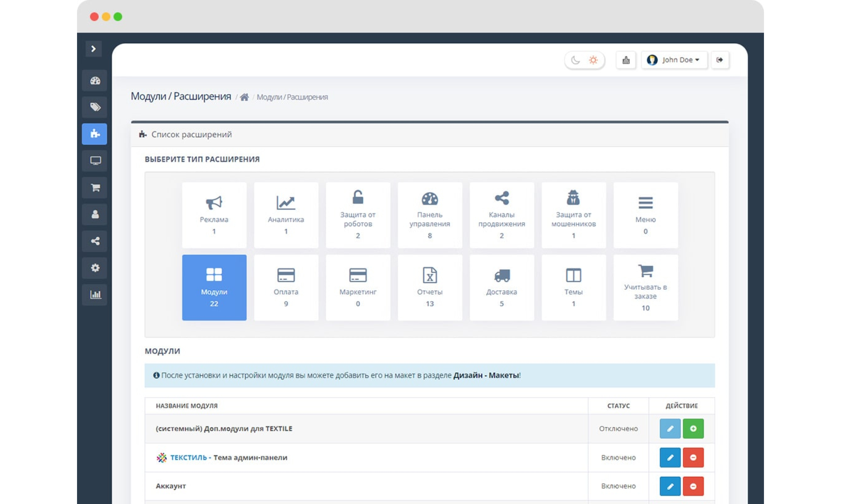Screen dimensions: 841x504
Task: Click the home breadcrumb icon
Action: coord(244,97)
